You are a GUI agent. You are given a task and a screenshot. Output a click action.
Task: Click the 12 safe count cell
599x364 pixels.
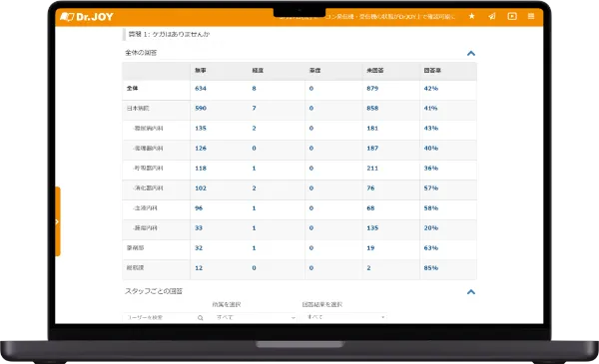199,268
